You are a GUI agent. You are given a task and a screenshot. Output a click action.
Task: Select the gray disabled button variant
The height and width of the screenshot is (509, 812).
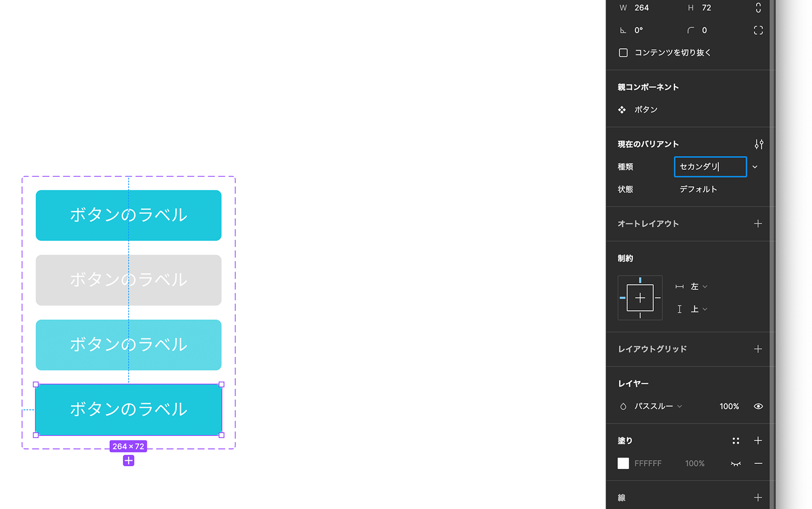tap(128, 280)
